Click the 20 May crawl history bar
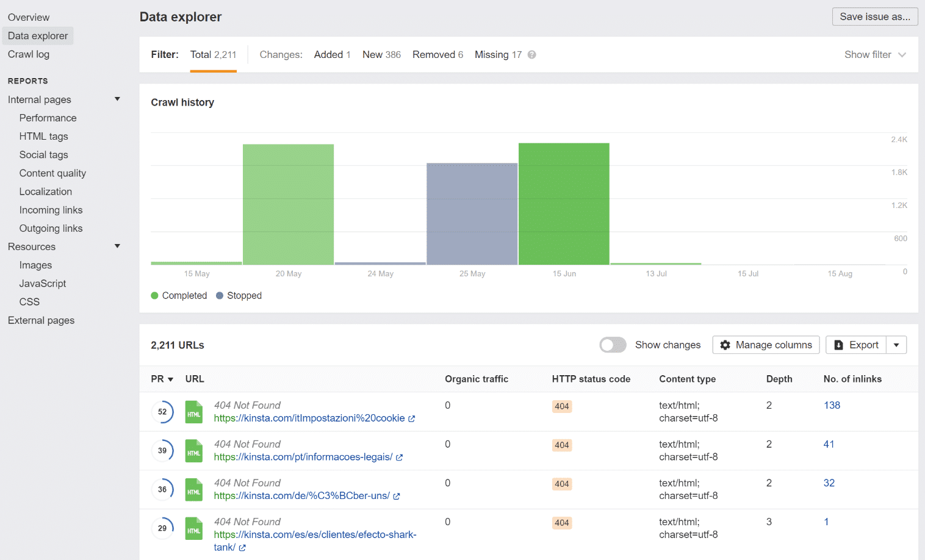The height and width of the screenshot is (560, 925). coord(288,204)
